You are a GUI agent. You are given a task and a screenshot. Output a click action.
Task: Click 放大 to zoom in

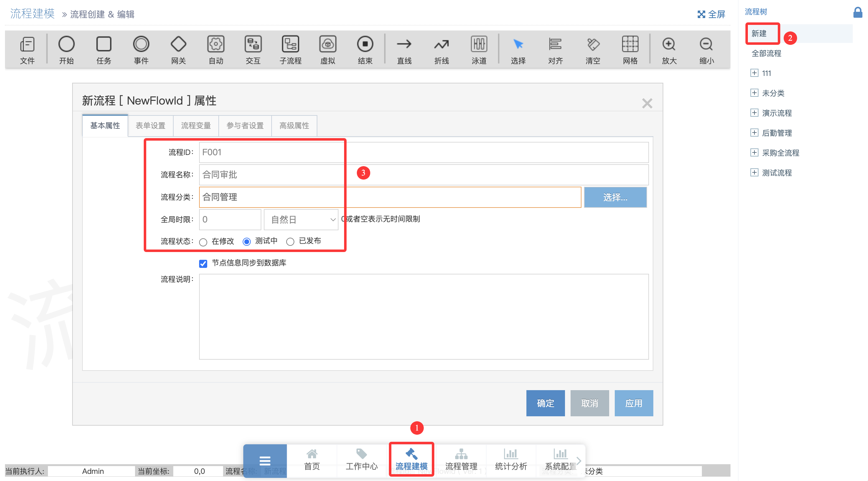click(x=670, y=51)
